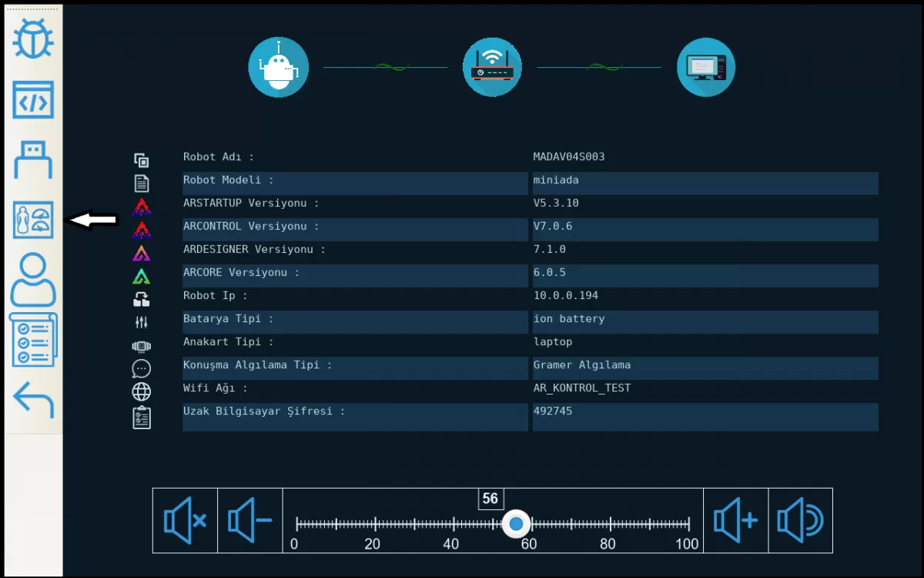
Task: Click the wifi router icon
Action: [492, 68]
